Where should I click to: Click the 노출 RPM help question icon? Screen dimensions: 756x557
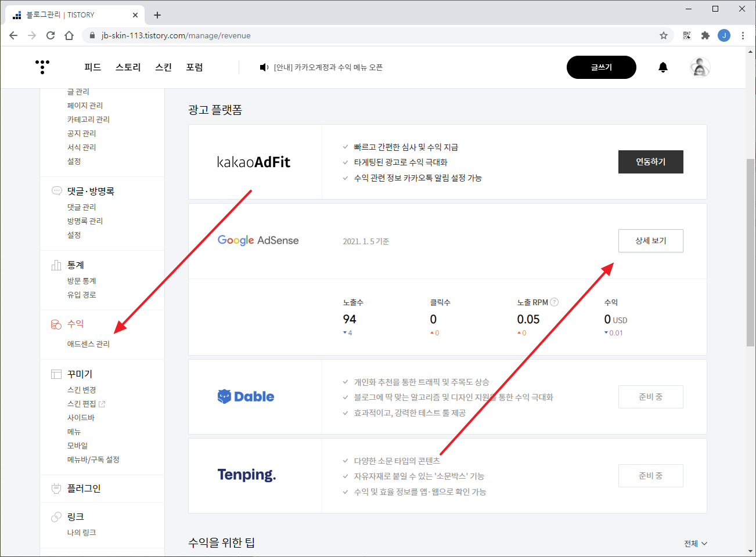click(555, 302)
